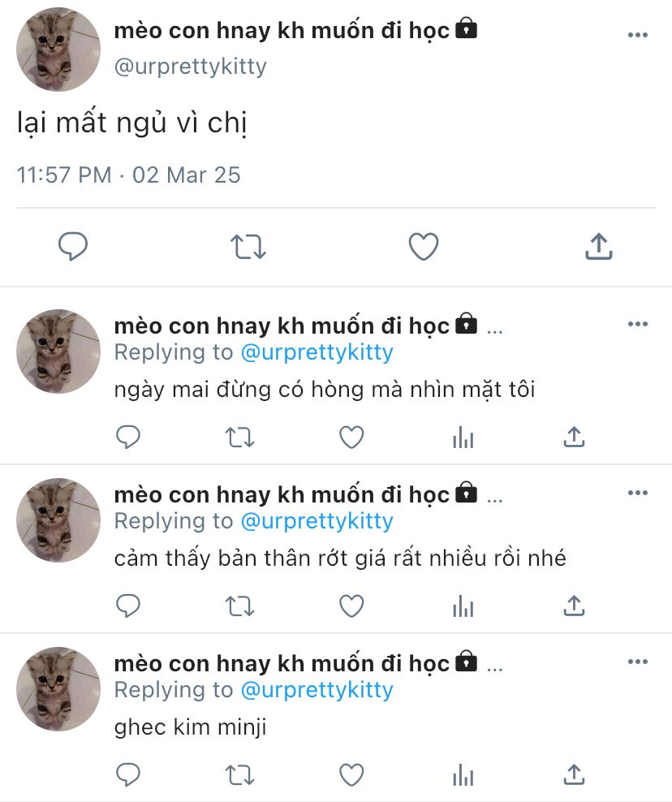View analytics for 'ghec kim minji' reply

[463, 775]
